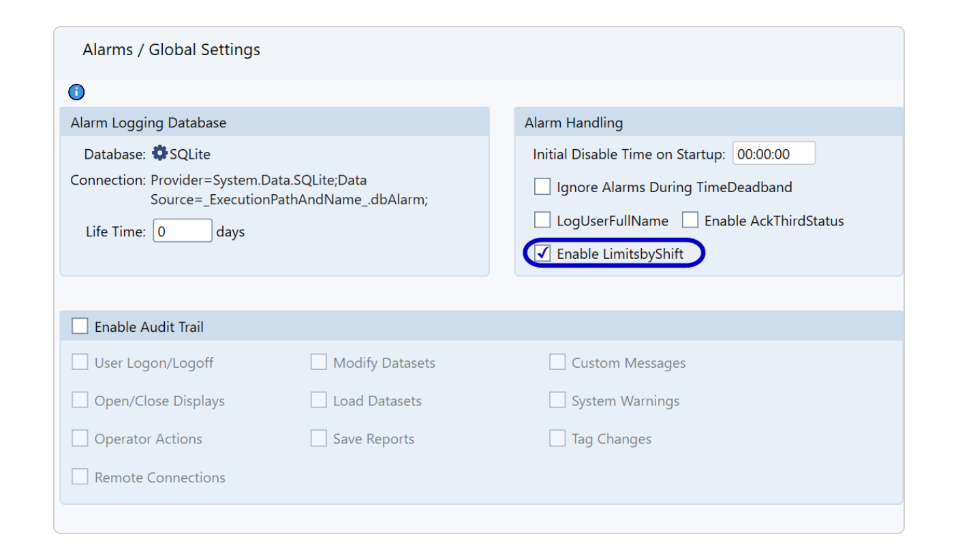Viewport: 958px width, 560px height.
Task: Select the Save Reports checkbox
Action: tap(318, 439)
